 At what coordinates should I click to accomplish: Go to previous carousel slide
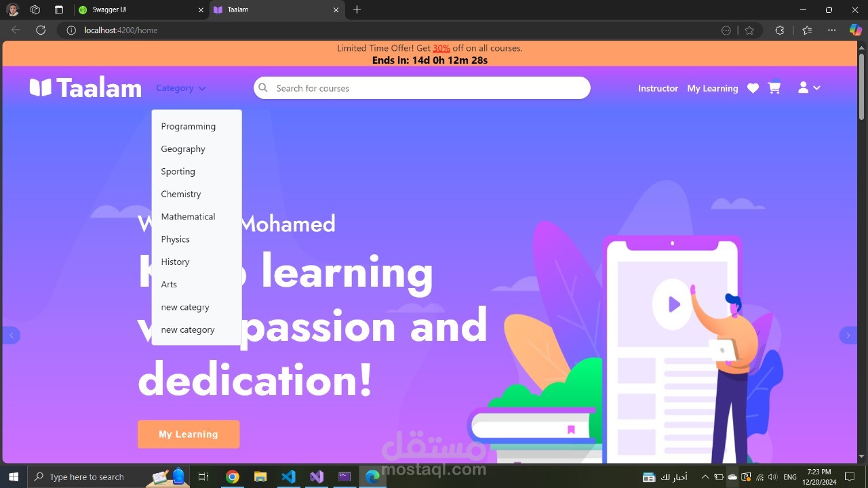[x=12, y=335]
